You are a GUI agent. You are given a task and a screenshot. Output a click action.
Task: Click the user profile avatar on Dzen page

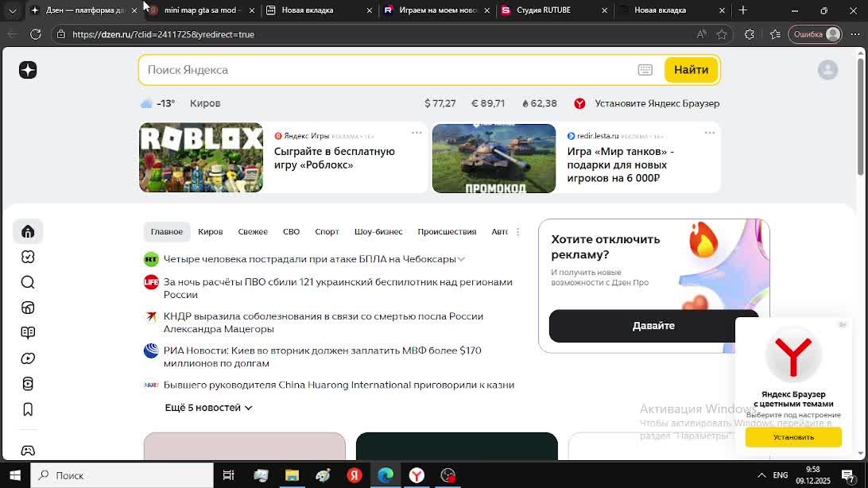pos(827,70)
